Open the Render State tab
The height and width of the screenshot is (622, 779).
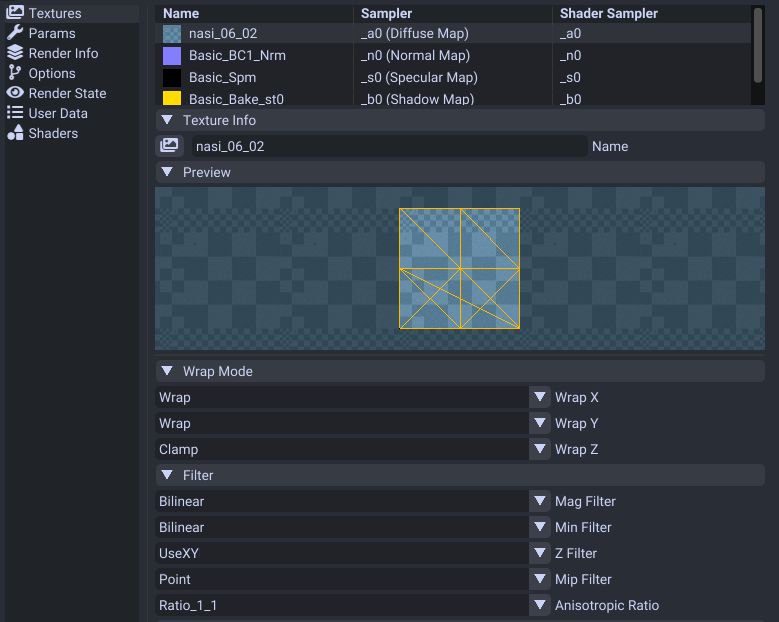click(x=72, y=93)
